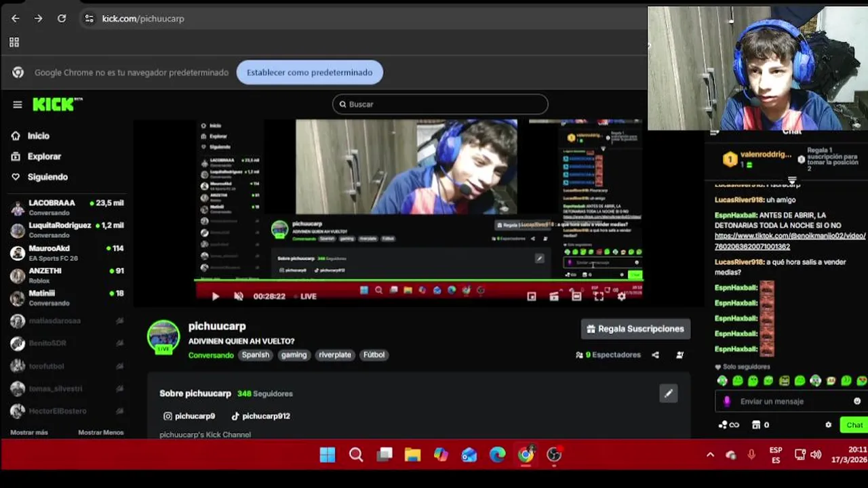This screenshot has width=868, height=488.
Task: Click the Fútbol tag
Action: coord(374,355)
